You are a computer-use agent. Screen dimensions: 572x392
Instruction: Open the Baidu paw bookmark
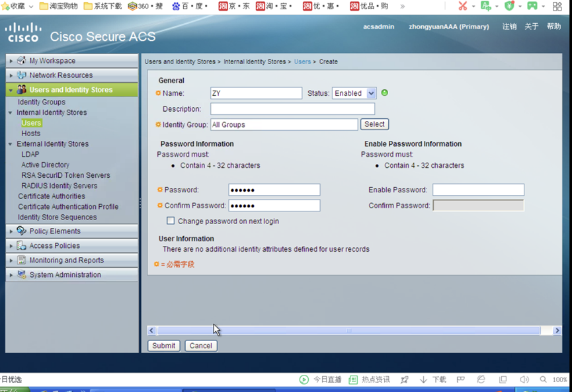(176, 6)
